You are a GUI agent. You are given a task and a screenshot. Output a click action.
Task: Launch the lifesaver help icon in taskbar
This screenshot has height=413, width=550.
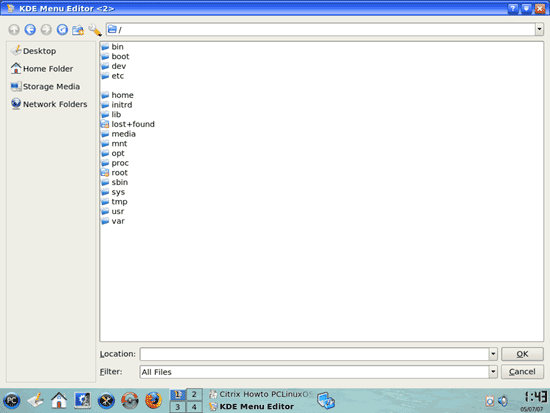click(130, 401)
